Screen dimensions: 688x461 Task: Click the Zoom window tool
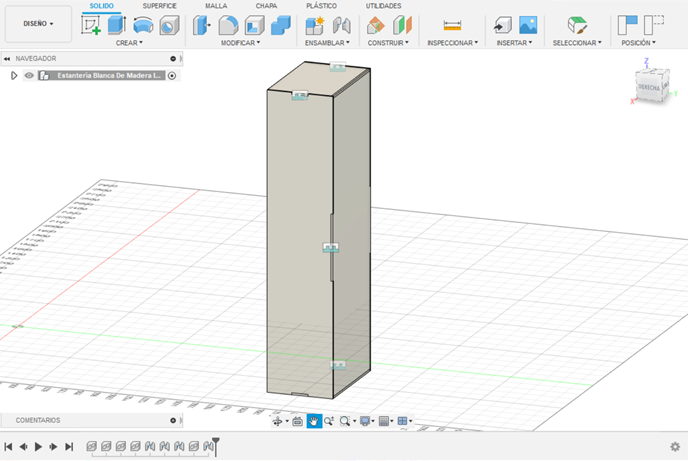[x=329, y=422]
